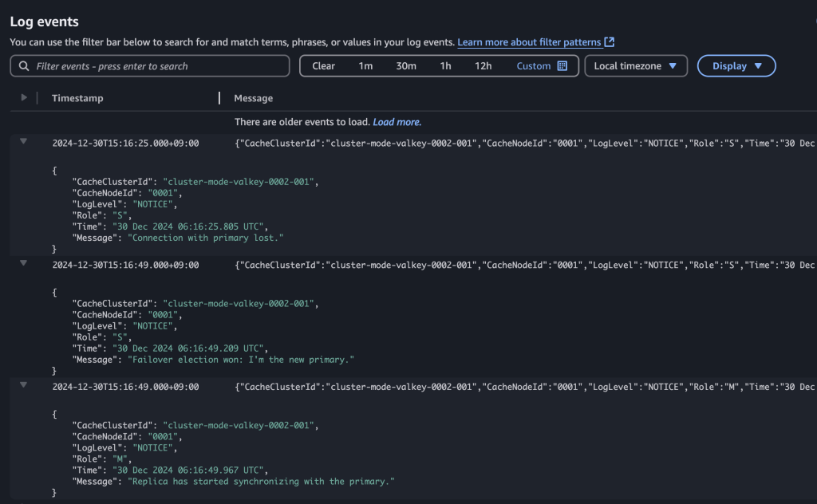Open the Local timezone dropdown
Viewport: 817px width, 504px height.
[636, 66]
